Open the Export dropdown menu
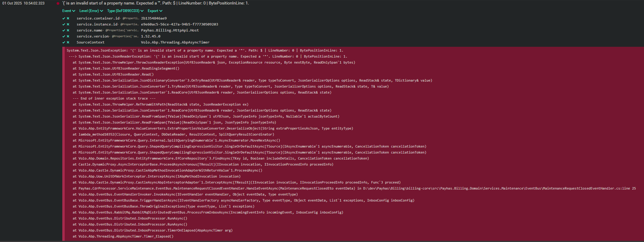This screenshot has width=644, height=242. coord(155,11)
